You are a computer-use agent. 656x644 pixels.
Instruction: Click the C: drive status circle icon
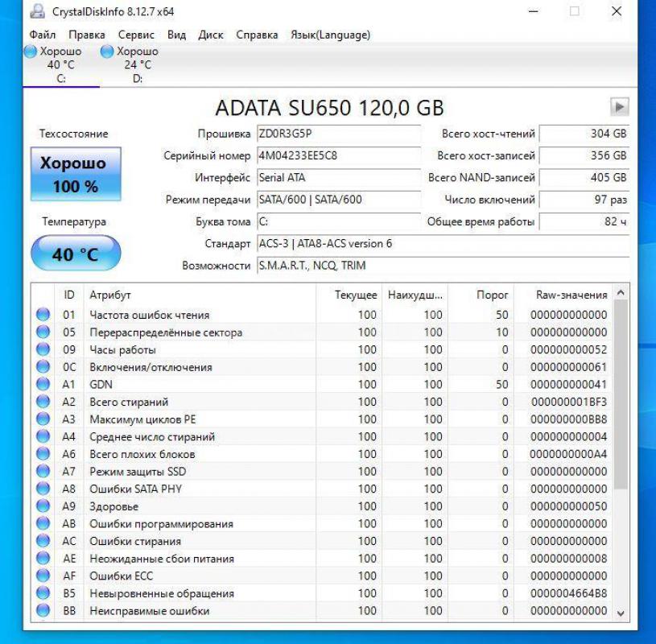29,50
